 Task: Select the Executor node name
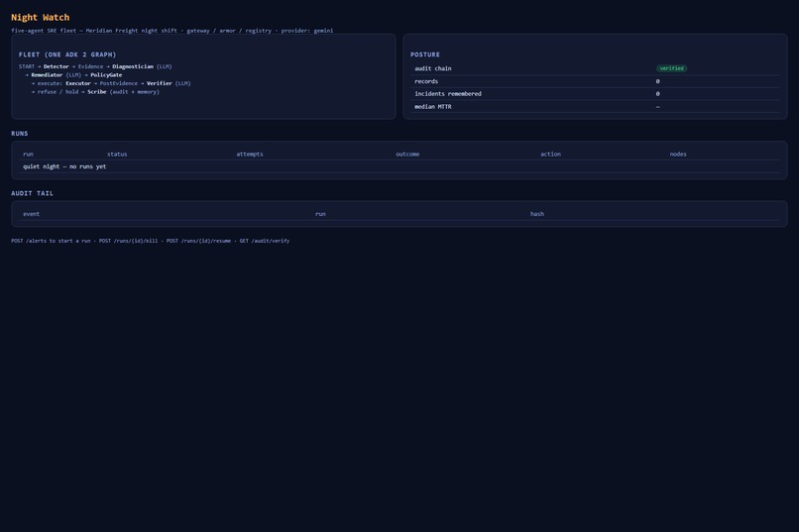[x=78, y=83]
